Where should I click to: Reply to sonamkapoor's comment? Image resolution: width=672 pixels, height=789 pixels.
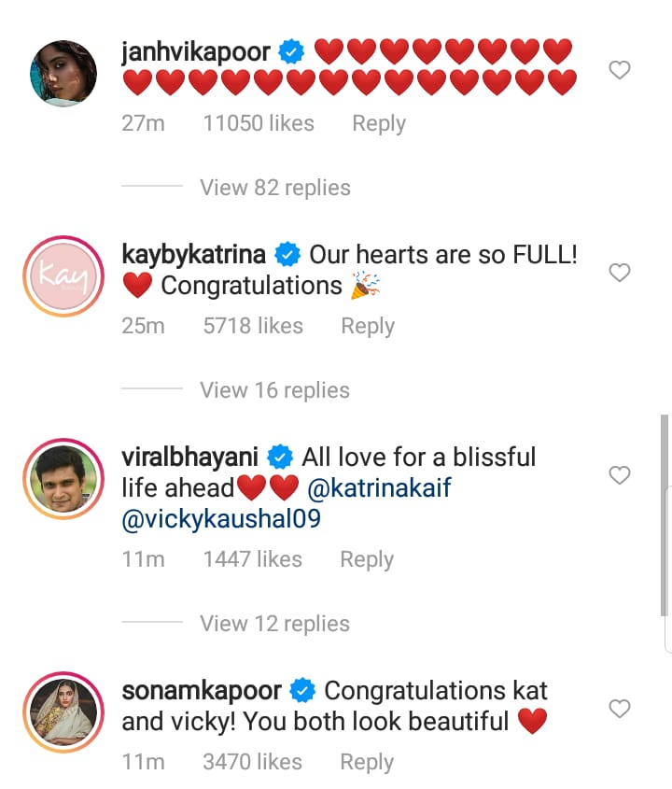point(366,762)
